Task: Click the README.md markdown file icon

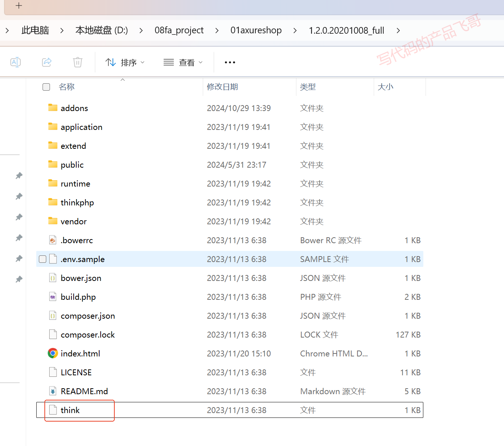Action: 53,391
